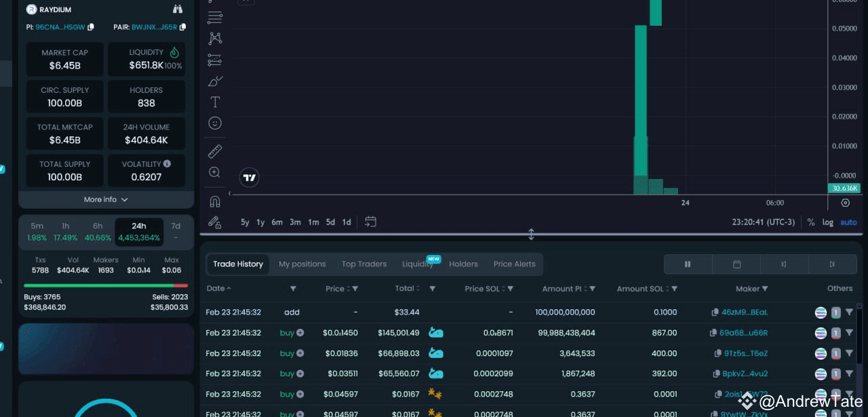Filter trades by maker 9Tz5s...T6eZ

click(849, 353)
